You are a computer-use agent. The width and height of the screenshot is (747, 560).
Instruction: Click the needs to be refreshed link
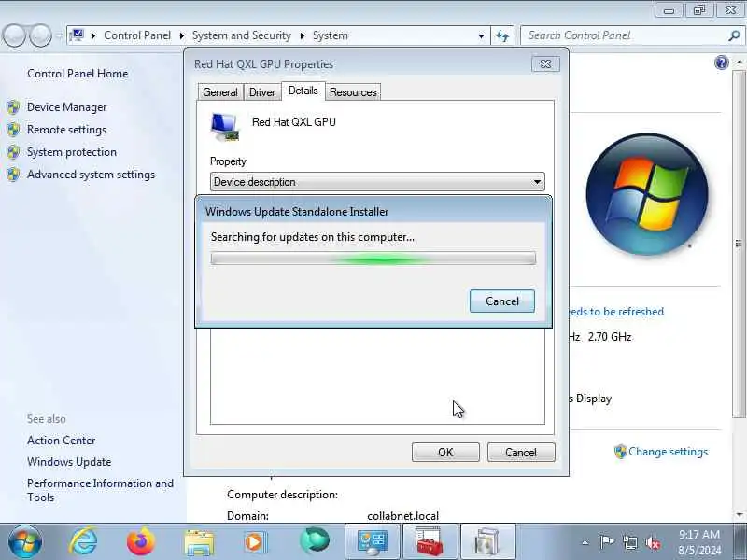(x=616, y=312)
